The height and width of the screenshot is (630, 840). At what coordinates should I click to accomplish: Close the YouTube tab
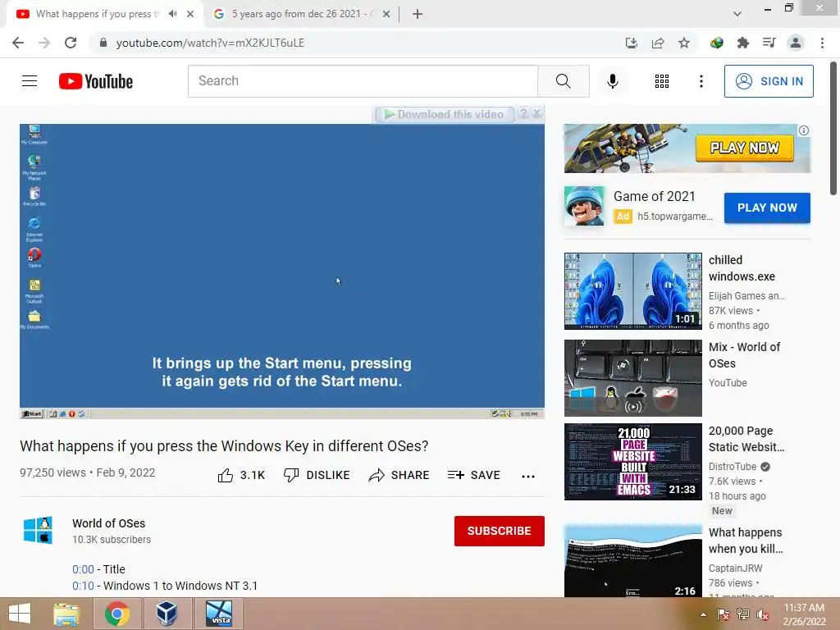[190, 14]
